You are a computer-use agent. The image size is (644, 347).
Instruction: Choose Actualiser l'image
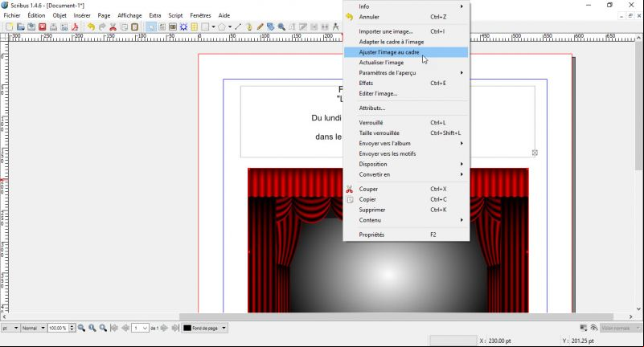point(406,63)
